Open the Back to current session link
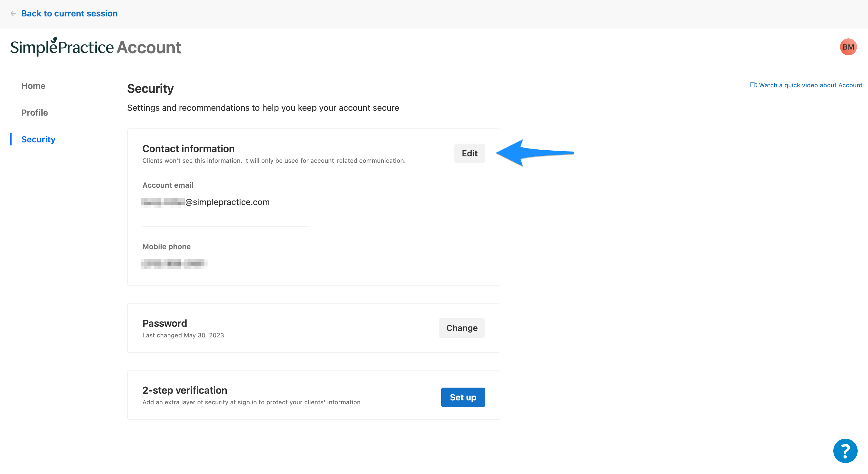This screenshot has height=474, width=868. [69, 13]
